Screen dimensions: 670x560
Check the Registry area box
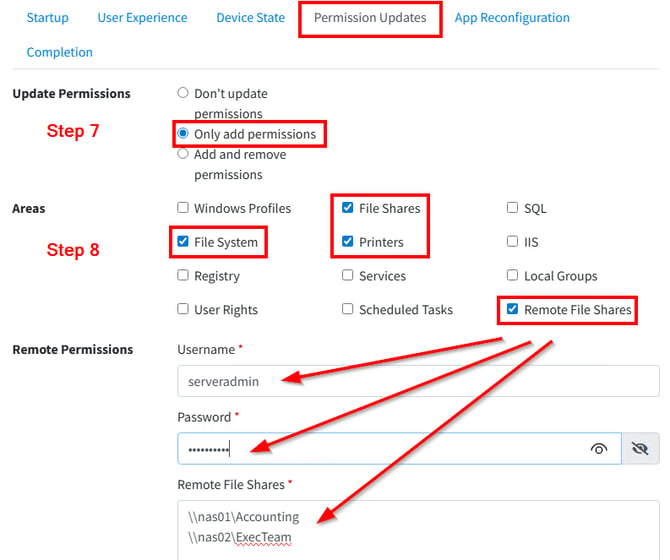tap(183, 275)
